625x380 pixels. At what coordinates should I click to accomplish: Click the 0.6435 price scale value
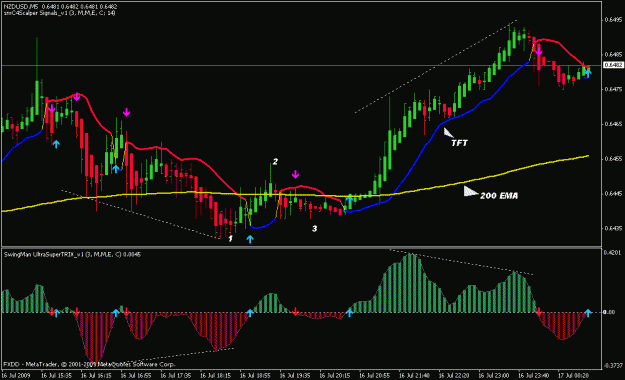613,228
